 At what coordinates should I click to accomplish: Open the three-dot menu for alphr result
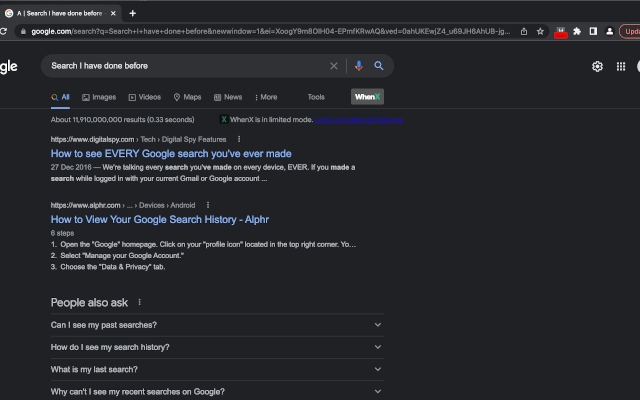[x=208, y=205]
